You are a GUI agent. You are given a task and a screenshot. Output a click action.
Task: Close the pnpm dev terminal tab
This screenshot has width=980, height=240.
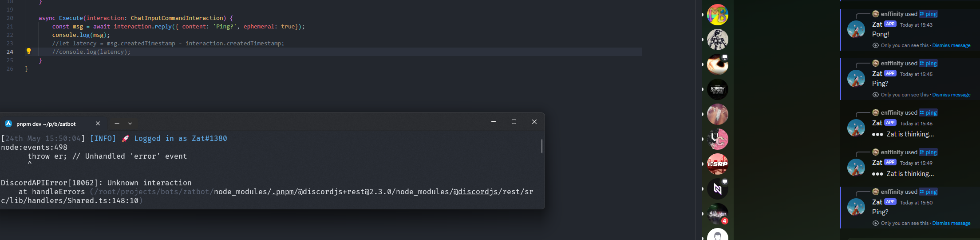tap(98, 124)
